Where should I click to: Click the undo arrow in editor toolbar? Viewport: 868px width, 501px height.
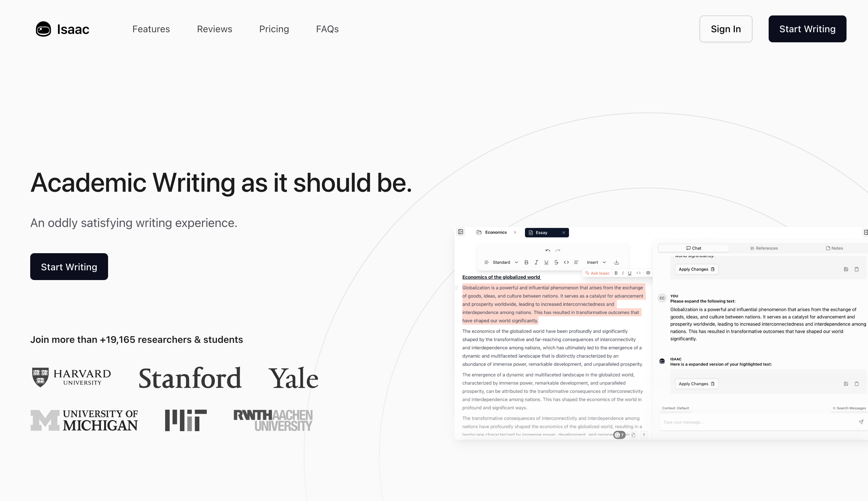tap(547, 251)
